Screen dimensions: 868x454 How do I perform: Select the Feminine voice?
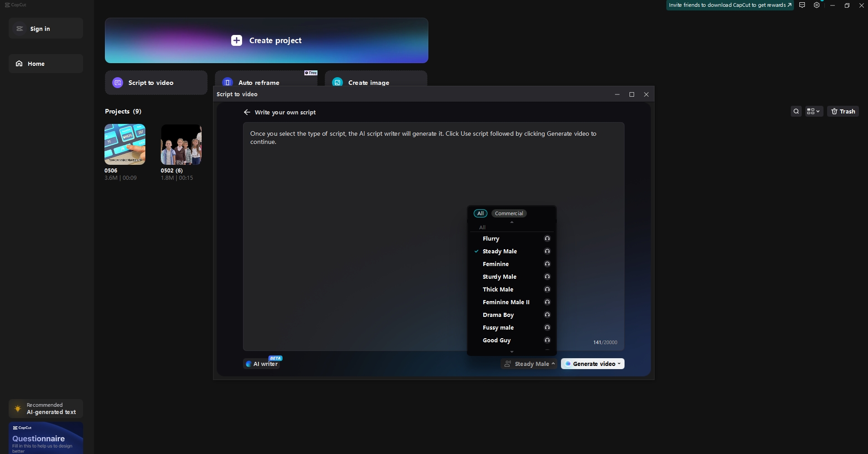click(x=496, y=264)
